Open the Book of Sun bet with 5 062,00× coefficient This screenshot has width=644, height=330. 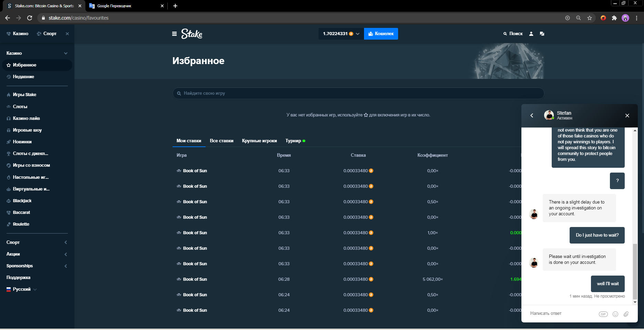[x=195, y=279]
